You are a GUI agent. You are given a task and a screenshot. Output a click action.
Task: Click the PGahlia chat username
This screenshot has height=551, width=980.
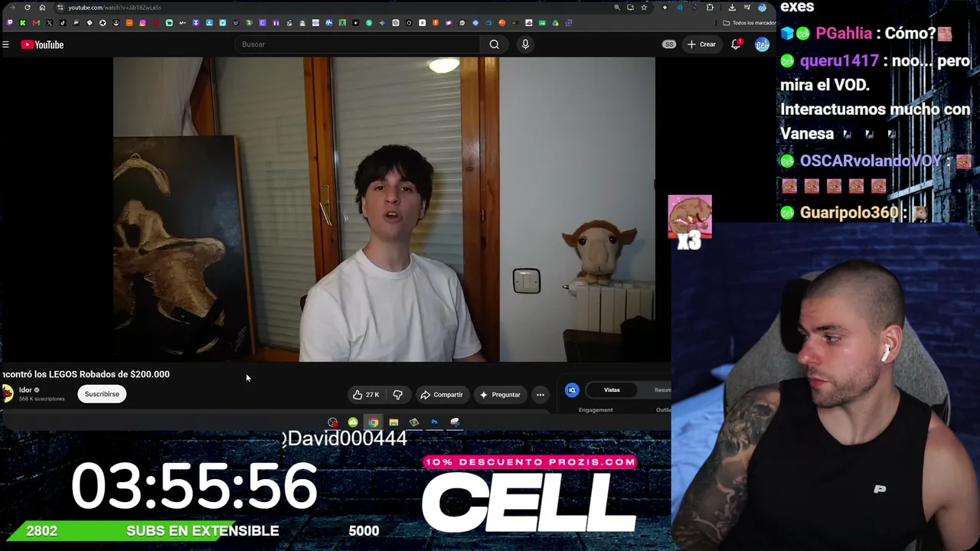pyautogui.click(x=844, y=34)
